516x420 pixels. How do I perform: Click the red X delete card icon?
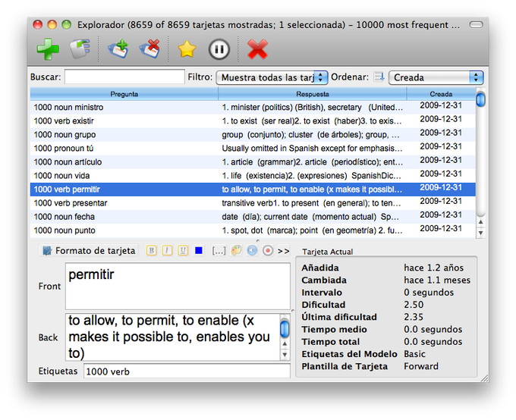tap(257, 49)
